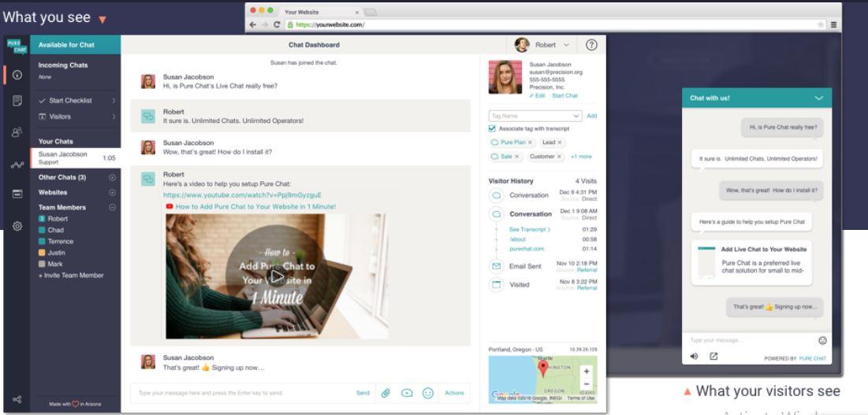Zoom in on the visitor location map
This screenshot has height=415, width=868.
(x=587, y=372)
